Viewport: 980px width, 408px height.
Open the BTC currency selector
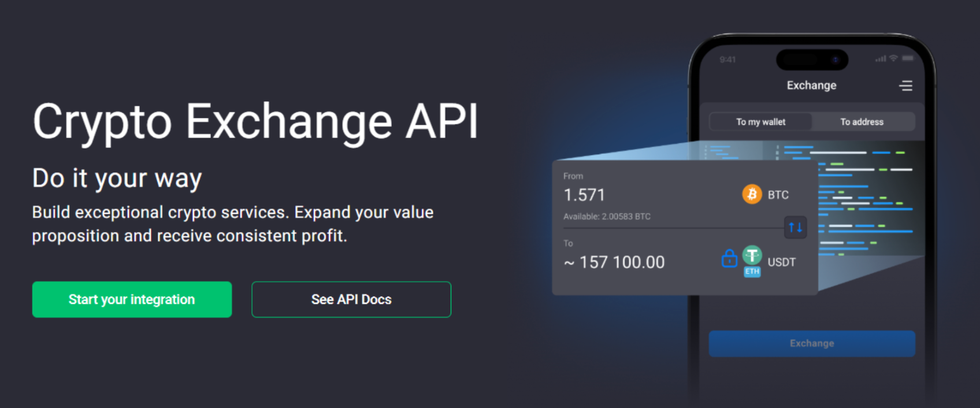tap(766, 195)
